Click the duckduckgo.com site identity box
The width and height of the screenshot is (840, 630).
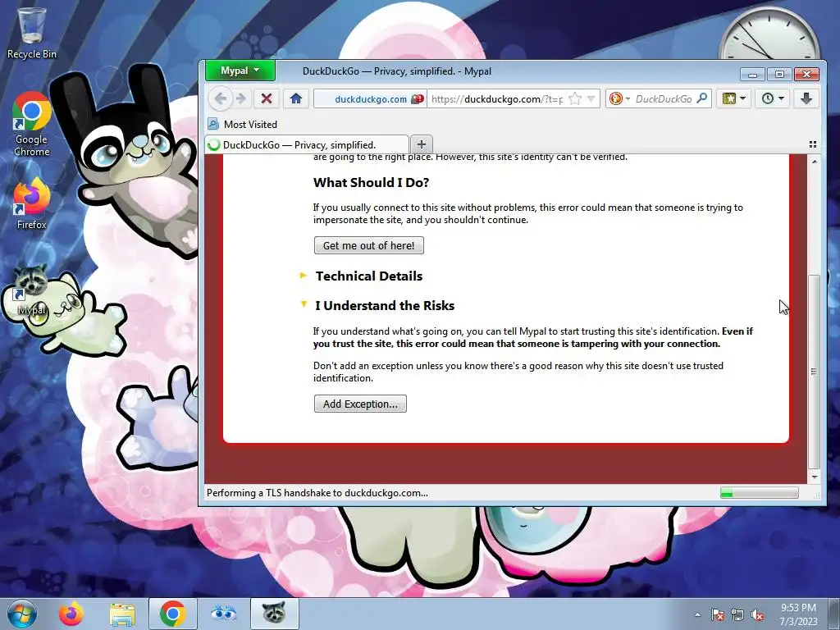(370, 99)
